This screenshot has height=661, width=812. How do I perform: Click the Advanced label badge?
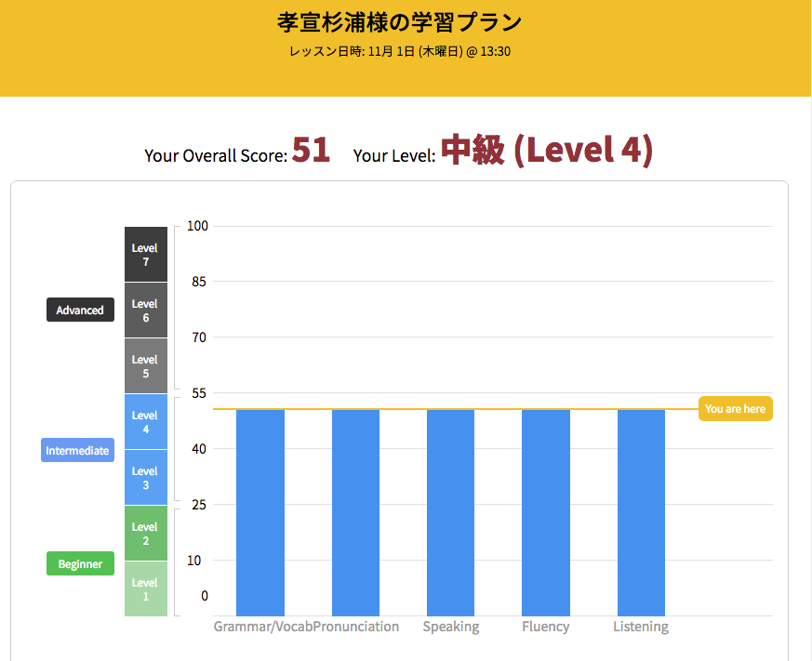point(80,311)
